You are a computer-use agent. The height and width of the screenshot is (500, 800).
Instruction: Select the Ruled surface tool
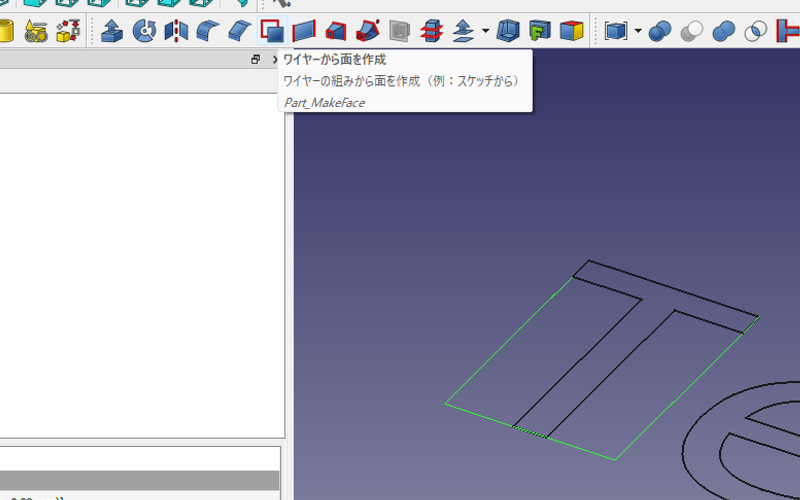(x=304, y=31)
